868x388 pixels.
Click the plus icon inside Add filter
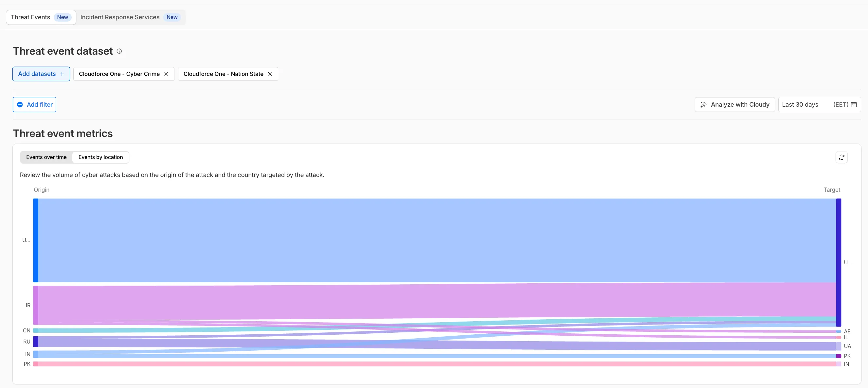[x=21, y=104]
